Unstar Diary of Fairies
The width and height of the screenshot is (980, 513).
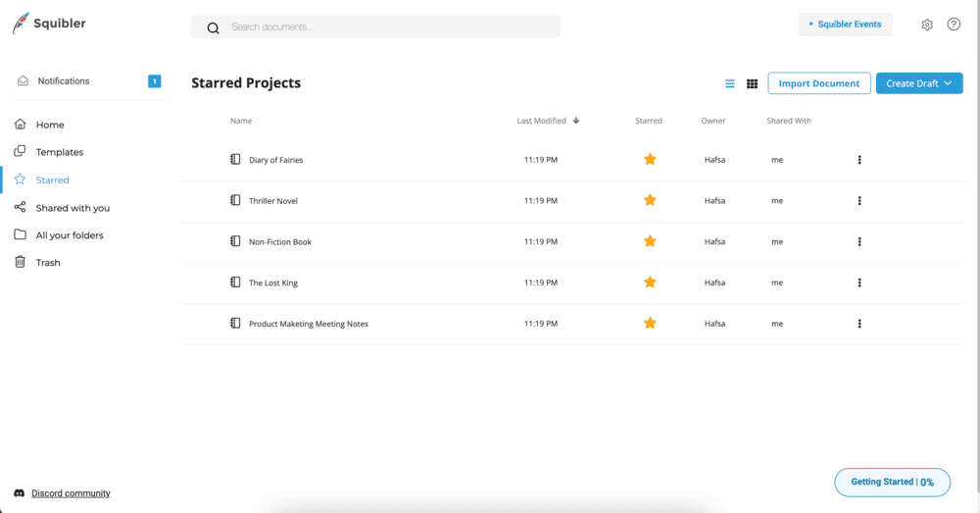point(650,159)
